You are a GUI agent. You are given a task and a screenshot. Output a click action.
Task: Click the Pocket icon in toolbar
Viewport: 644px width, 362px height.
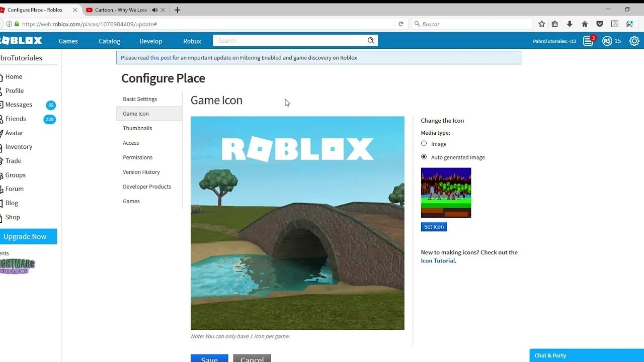click(x=600, y=24)
